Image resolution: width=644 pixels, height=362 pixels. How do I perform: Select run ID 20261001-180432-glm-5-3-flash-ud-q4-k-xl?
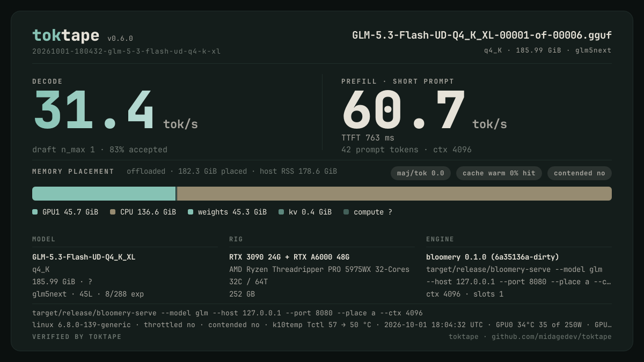tap(126, 51)
